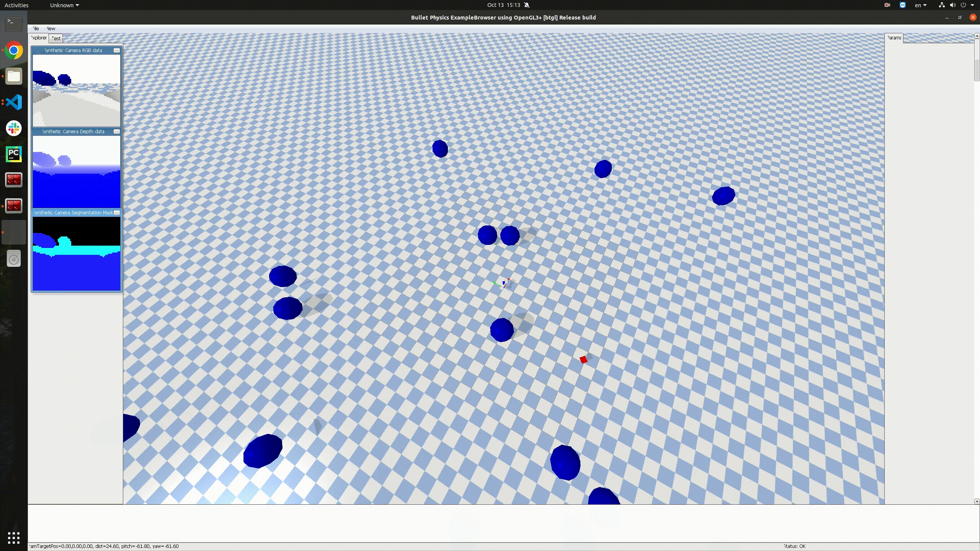
Task: Open the system power menu arrow
Action: tap(972, 5)
